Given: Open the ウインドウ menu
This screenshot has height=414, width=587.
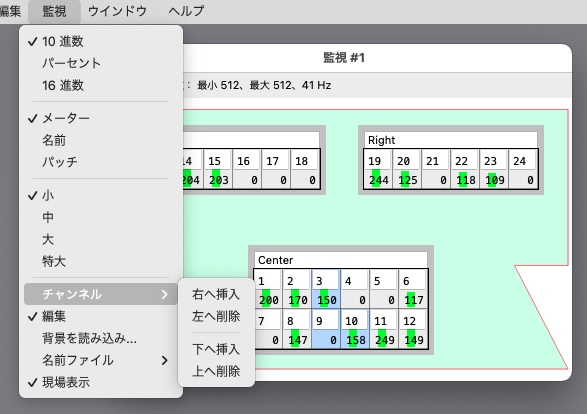Looking at the screenshot, I should 117,11.
